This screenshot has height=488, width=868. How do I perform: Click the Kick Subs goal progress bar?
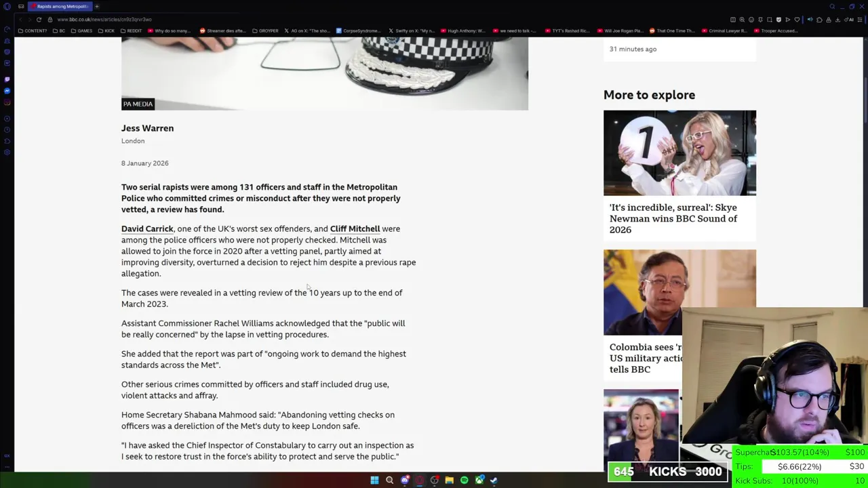[800, 481]
